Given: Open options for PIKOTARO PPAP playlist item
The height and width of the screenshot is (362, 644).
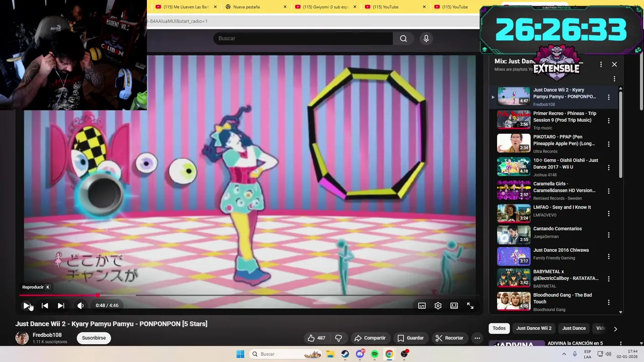Looking at the screenshot, I should coord(609,144).
